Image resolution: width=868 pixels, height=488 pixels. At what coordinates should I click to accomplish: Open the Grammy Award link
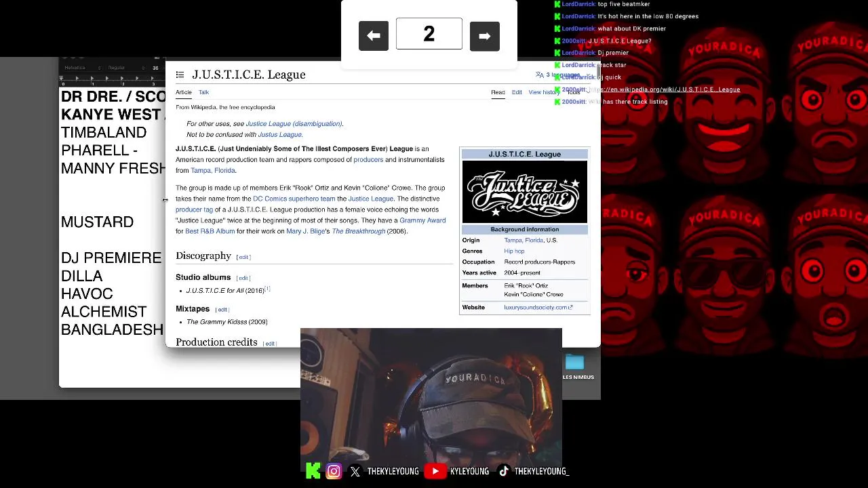coord(422,221)
